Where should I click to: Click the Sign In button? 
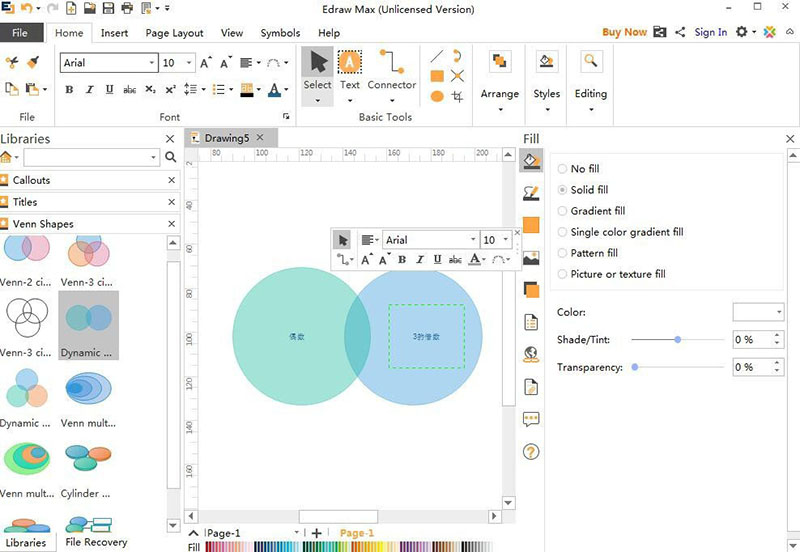pyautogui.click(x=710, y=32)
